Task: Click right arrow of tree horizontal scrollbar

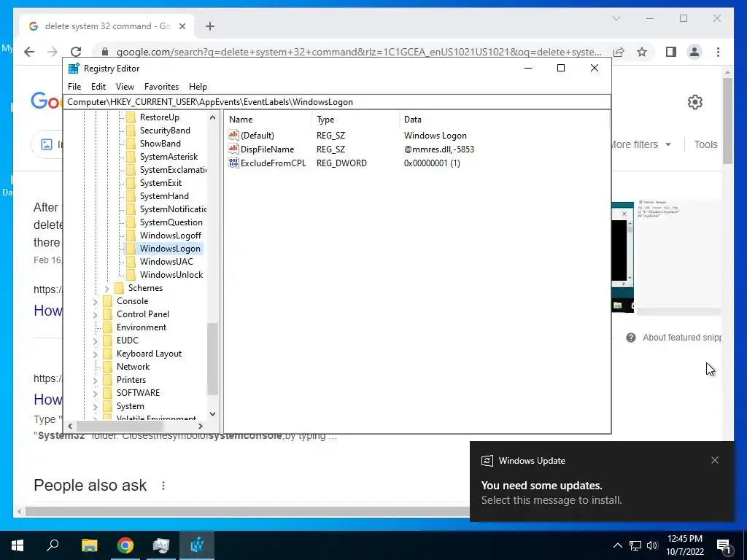Action: [200, 426]
